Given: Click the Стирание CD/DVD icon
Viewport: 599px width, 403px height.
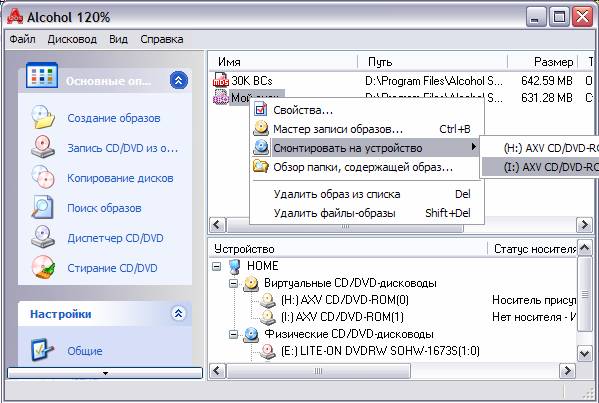Looking at the screenshot, I should (43, 267).
